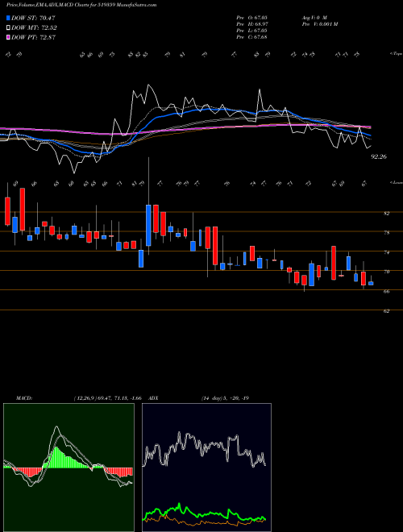Click the '78' price axis label
The image size is (403, 532).
click(386, 232)
